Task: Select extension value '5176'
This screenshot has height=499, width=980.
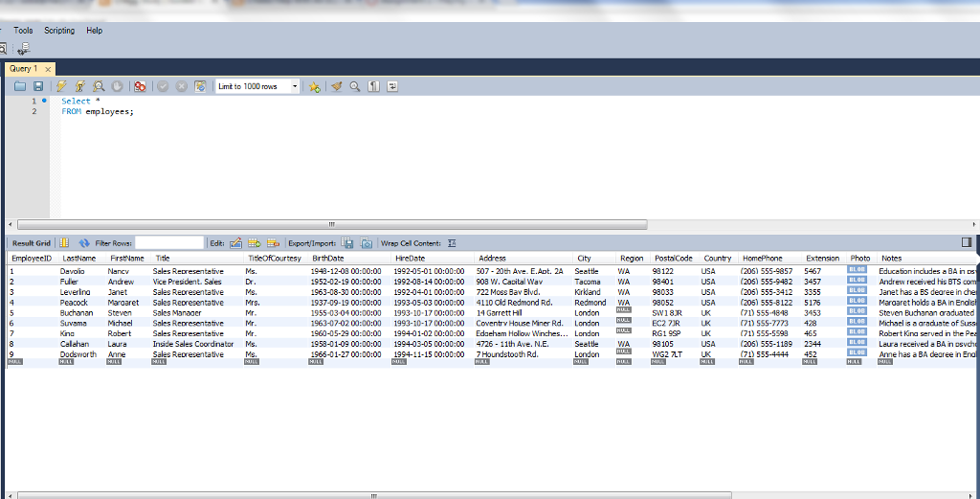Action: coord(813,303)
